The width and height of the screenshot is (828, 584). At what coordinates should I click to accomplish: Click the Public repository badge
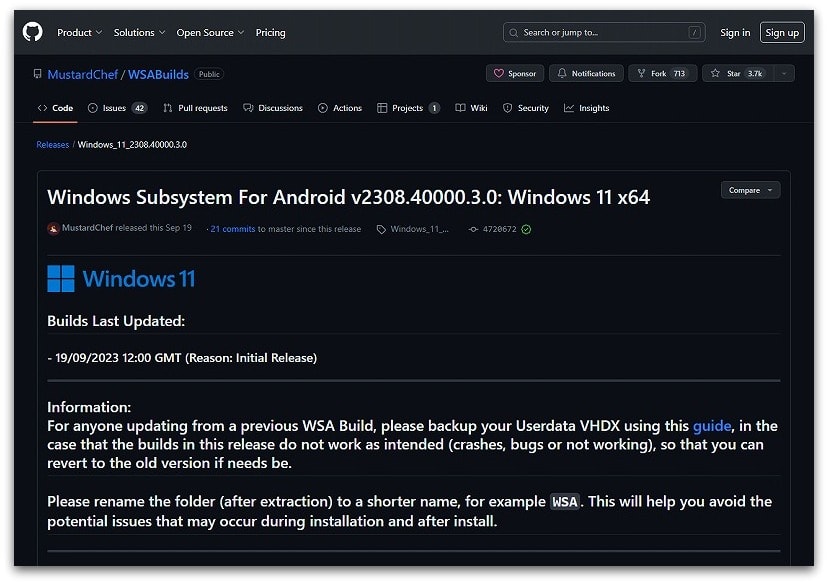[209, 74]
